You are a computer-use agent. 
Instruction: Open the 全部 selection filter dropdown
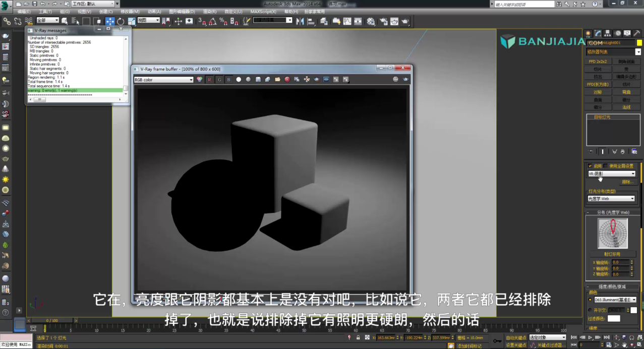47,21
